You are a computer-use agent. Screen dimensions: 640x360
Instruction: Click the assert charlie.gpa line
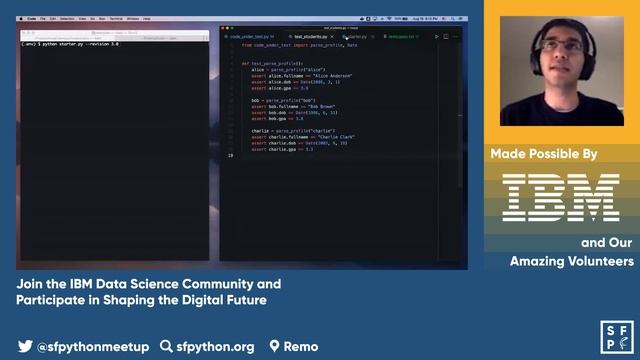(x=282, y=149)
